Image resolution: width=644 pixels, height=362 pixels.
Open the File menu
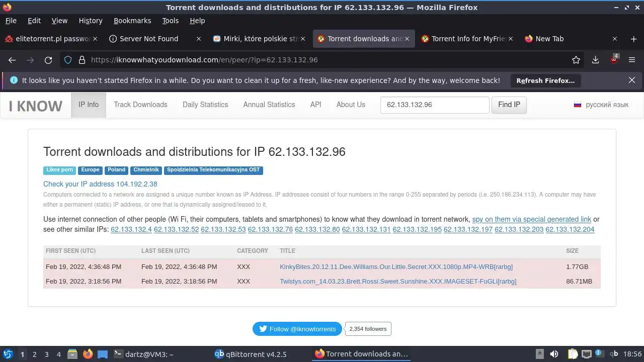coord(11,21)
